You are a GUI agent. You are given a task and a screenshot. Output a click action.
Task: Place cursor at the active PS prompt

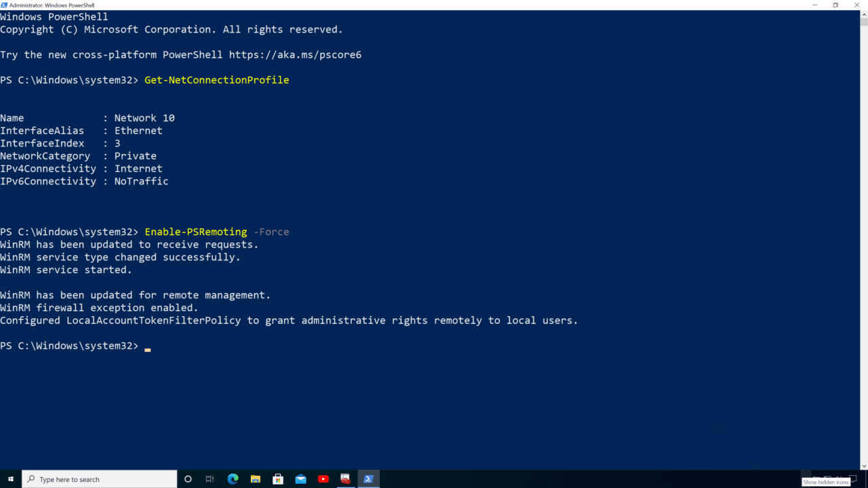coord(146,346)
